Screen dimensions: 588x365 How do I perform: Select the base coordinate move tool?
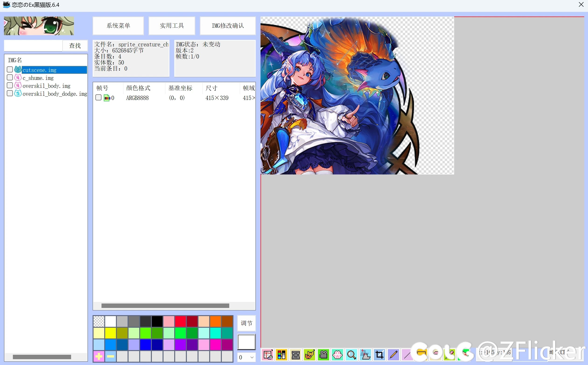(365, 355)
